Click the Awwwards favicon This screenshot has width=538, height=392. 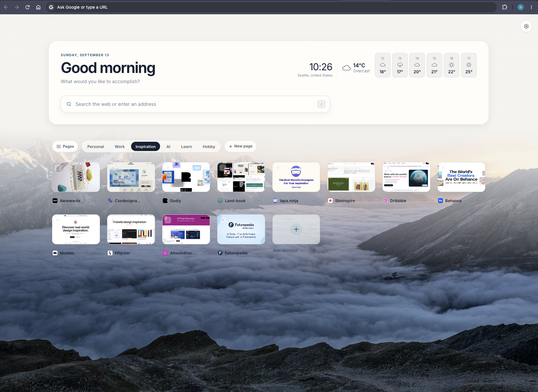click(55, 201)
